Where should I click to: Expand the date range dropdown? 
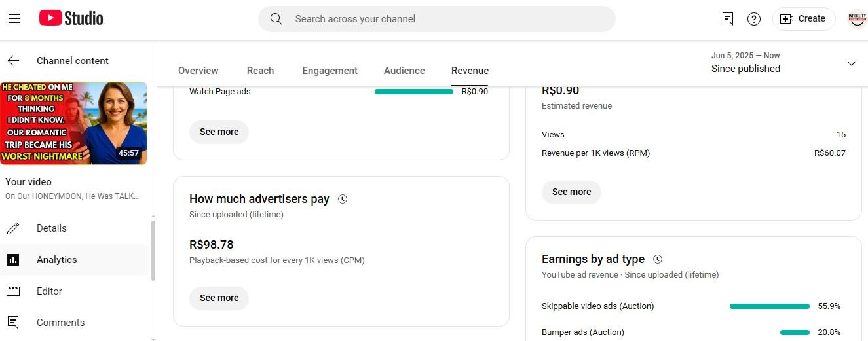851,63
